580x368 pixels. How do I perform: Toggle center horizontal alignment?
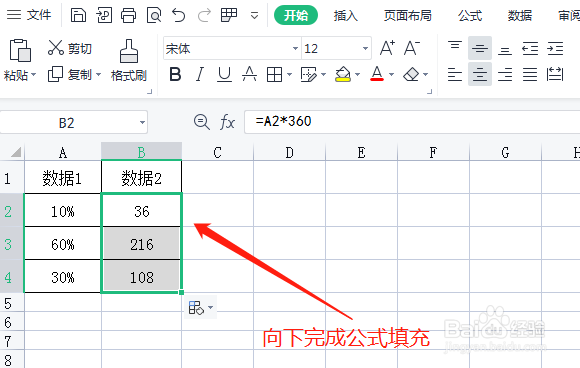[x=480, y=74]
